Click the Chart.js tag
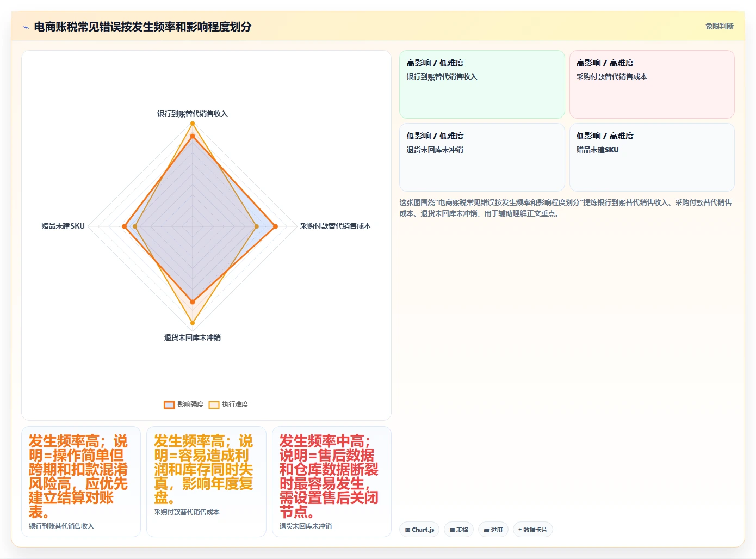Screen dimensions: 756x559 click(419, 530)
